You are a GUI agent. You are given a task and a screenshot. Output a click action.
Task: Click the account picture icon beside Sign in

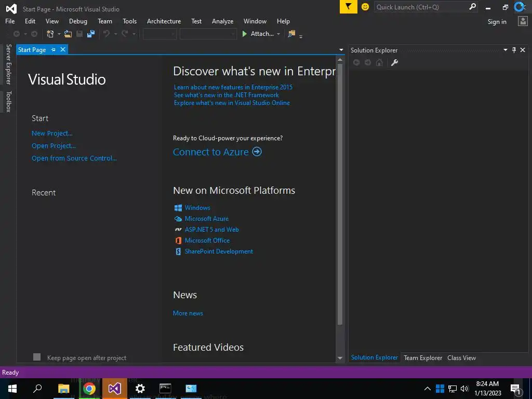coord(523,21)
